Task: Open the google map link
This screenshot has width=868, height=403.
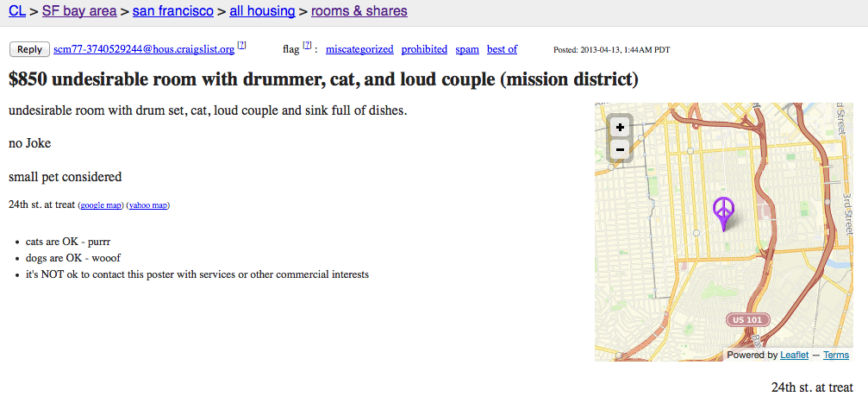Action: coord(102,205)
